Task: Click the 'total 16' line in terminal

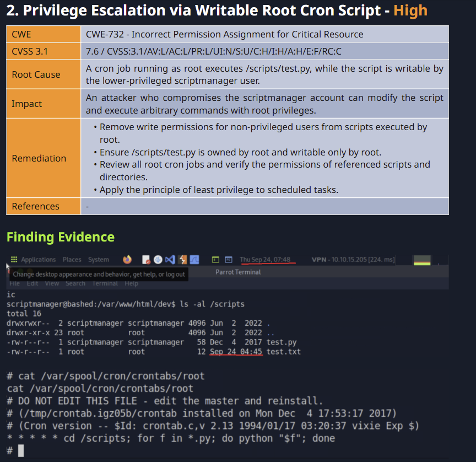Action: point(24,314)
